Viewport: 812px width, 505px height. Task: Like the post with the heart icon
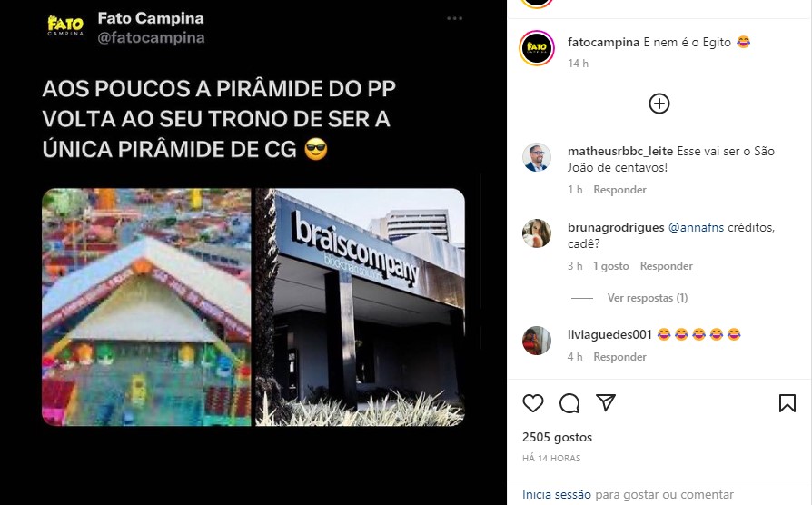tap(533, 403)
